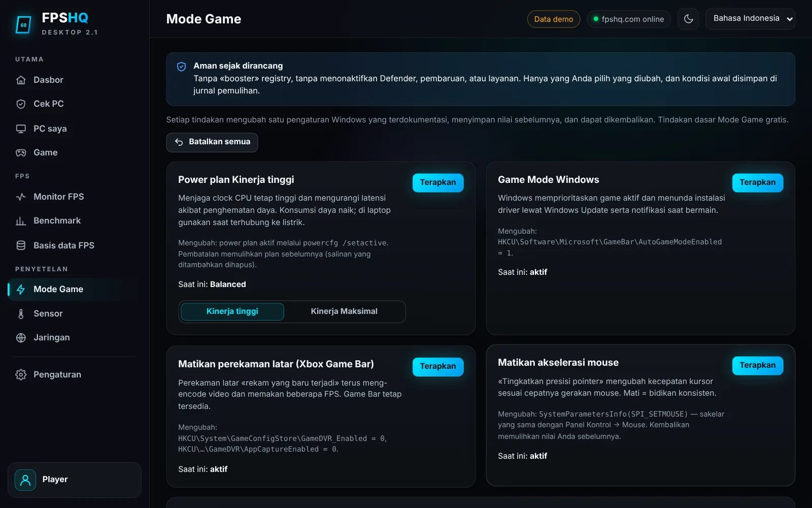Click the 'DESKTOP 2.1' version label
The height and width of the screenshot is (508, 812).
pyautogui.click(x=70, y=33)
